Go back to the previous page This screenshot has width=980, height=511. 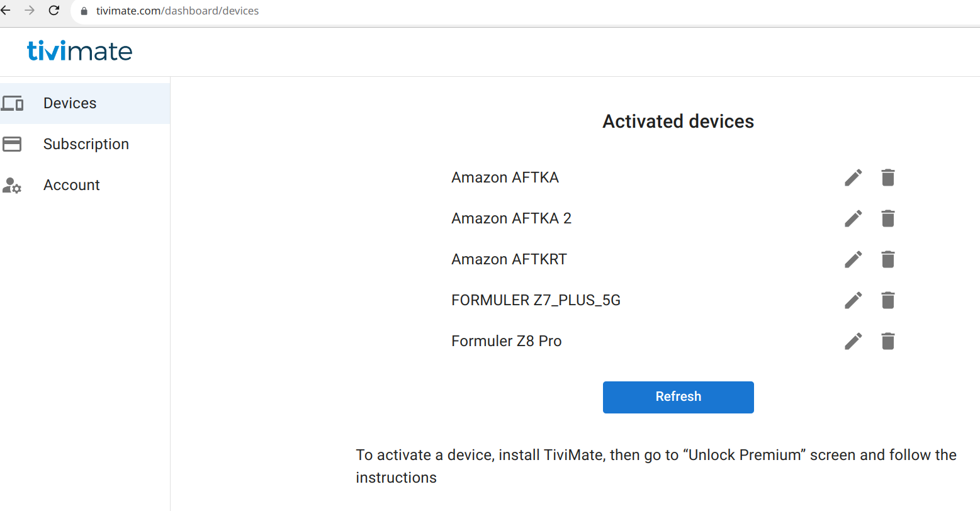tap(6, 11)
